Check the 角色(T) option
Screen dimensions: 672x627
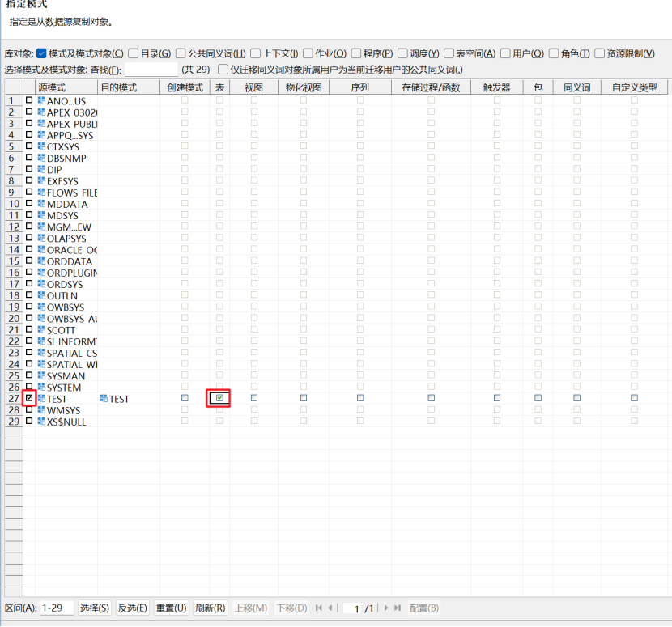(554, 53)
